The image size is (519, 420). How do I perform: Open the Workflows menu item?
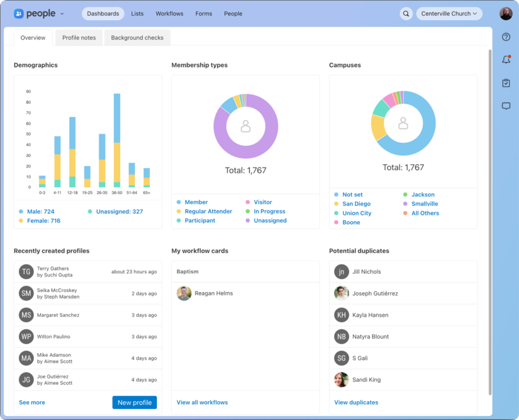169,13
